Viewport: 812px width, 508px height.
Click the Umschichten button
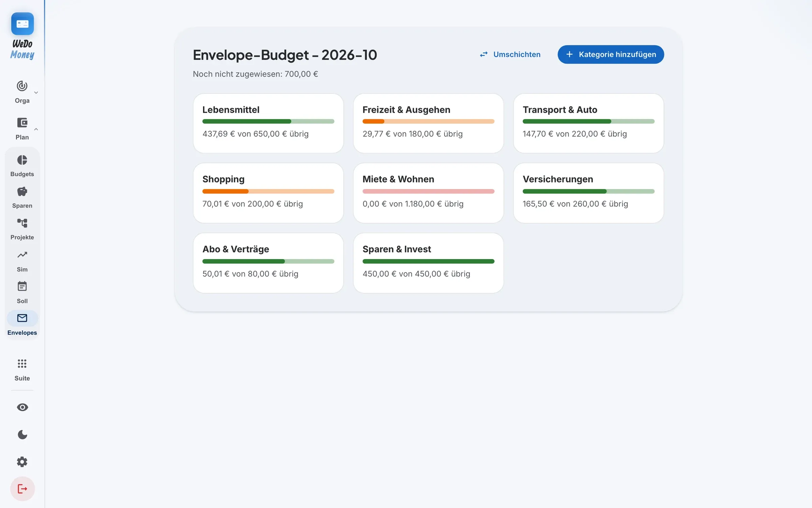(x=510, y=55)
